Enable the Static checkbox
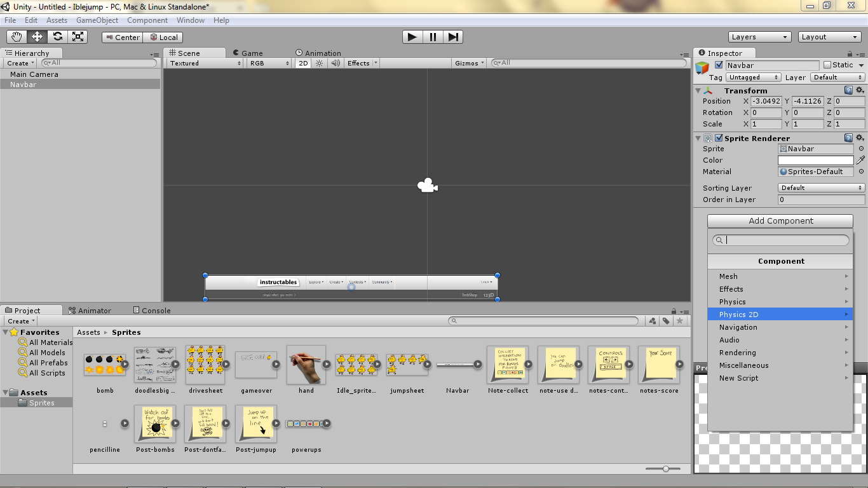The width and height of the screenshot is (868, 488). (827, 65)
